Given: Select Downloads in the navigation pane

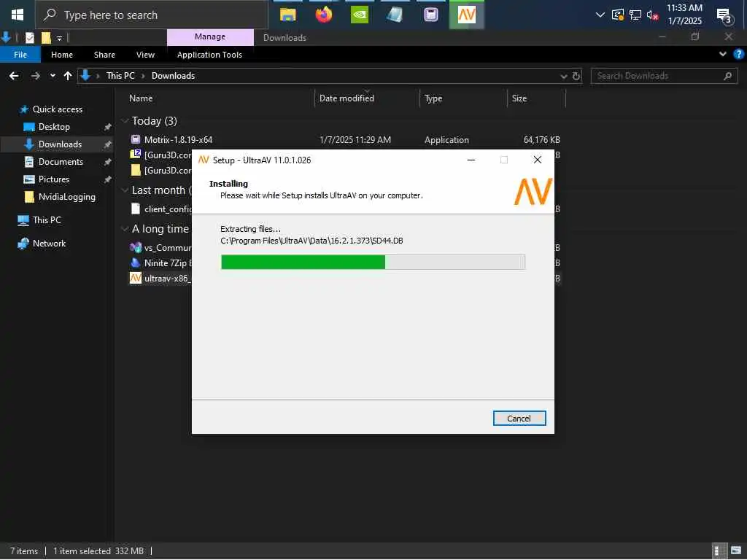Looking at the screenshot, I should click(60, 144).
